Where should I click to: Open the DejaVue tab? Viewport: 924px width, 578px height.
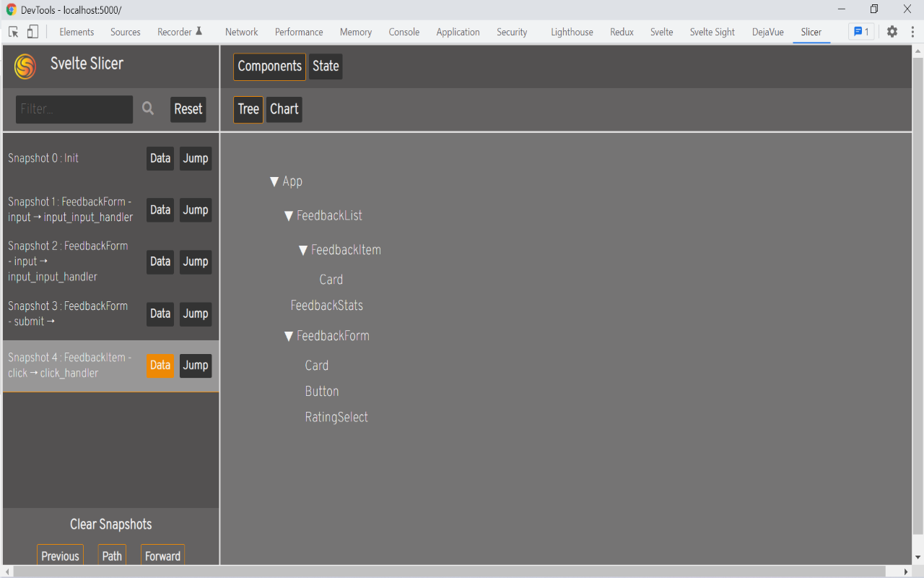tap(767, 32)
